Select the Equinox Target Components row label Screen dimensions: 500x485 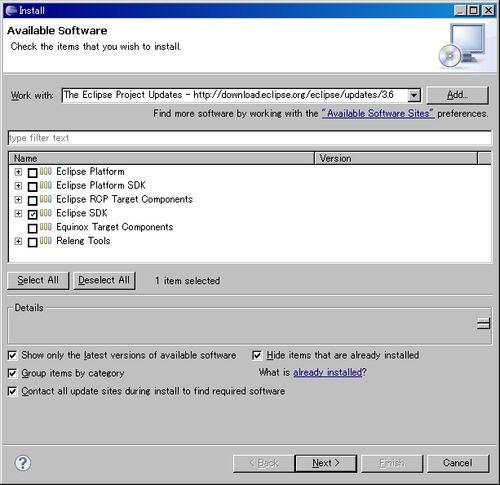click(115, 227)
